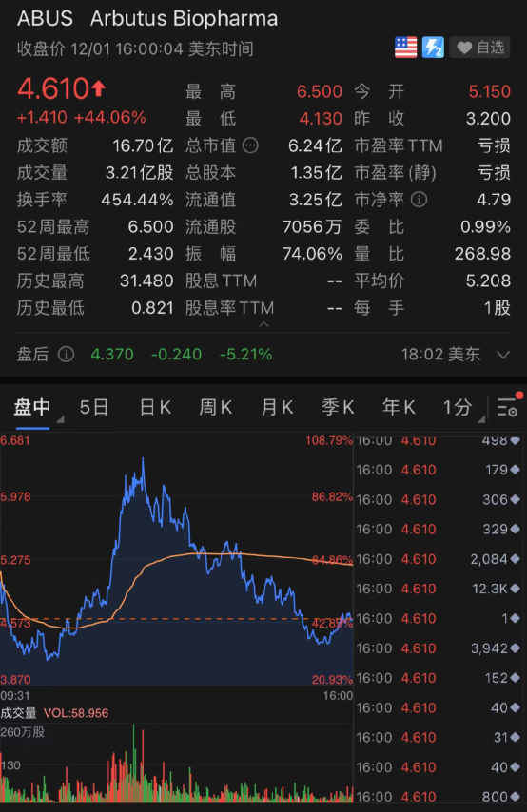This screenshot has width=527, height=812.
Task: Tap the diamond icon beside trade 329
Action: (515, 530)
